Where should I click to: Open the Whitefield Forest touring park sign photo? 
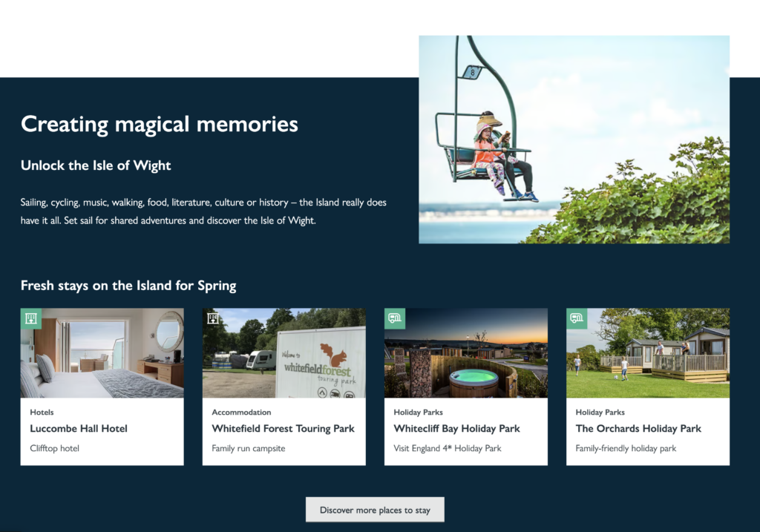284,352
